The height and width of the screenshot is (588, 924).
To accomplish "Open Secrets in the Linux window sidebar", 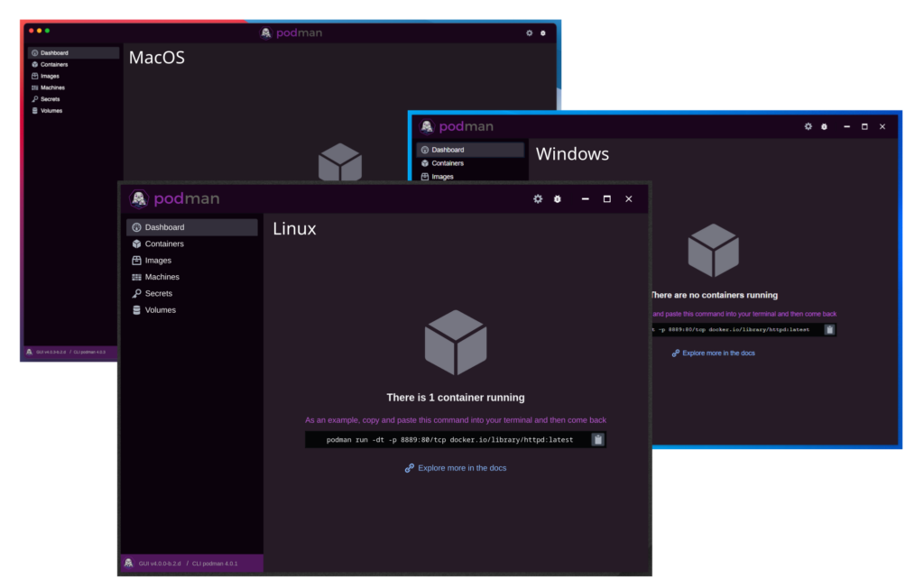I will [x=158, y=293].
